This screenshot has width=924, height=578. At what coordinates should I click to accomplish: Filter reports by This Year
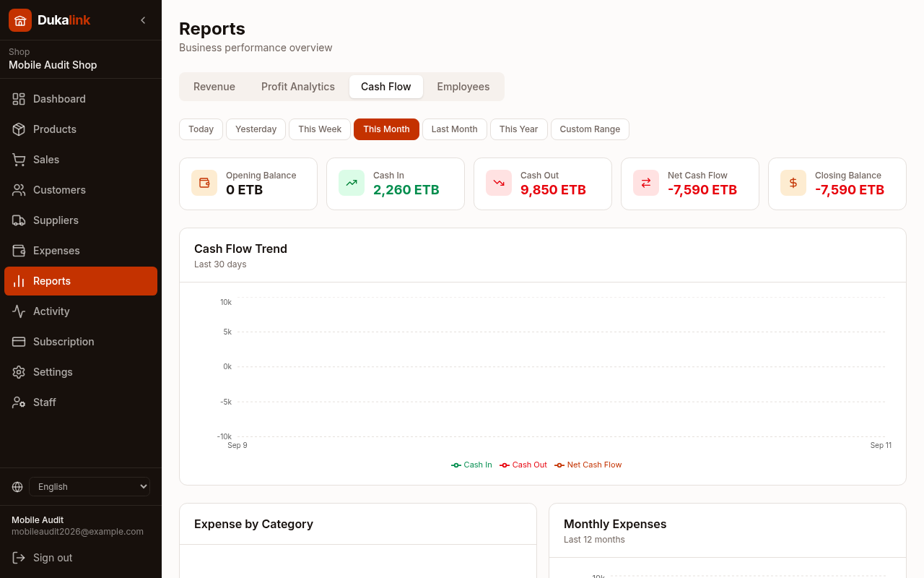click(519, 129)
